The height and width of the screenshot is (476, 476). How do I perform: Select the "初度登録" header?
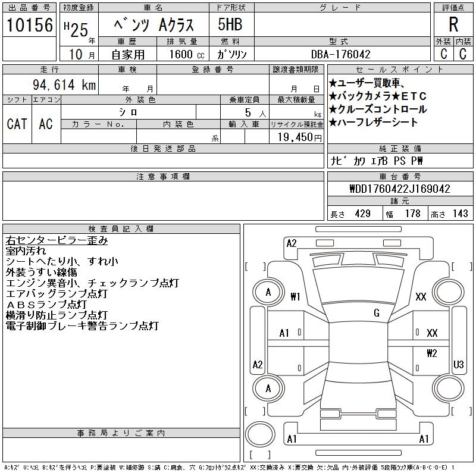[x=79, y=8]
